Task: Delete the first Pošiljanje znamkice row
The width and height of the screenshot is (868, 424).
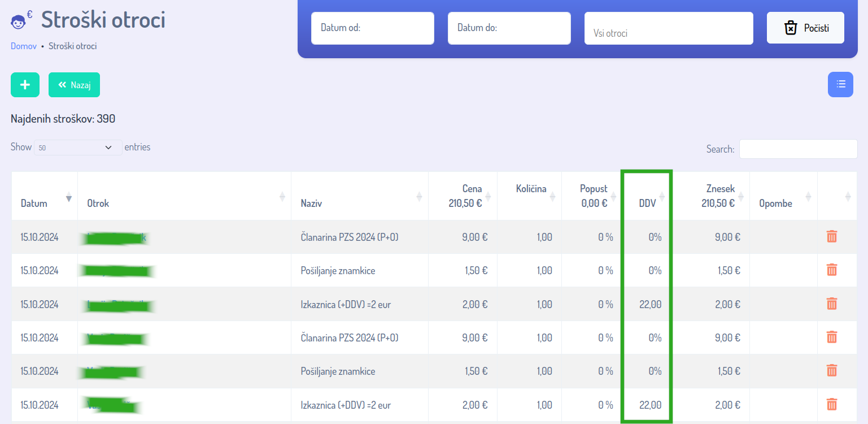Action: click(x=831, y=270)
